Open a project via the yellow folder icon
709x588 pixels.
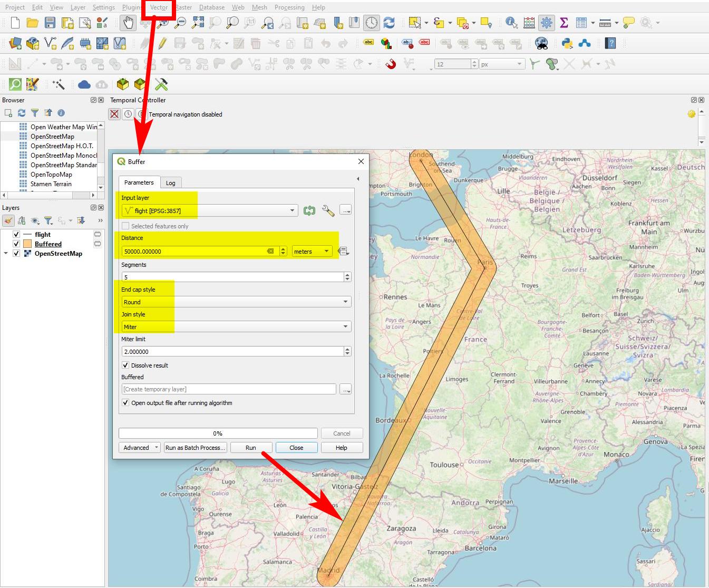tap(33, 23)
